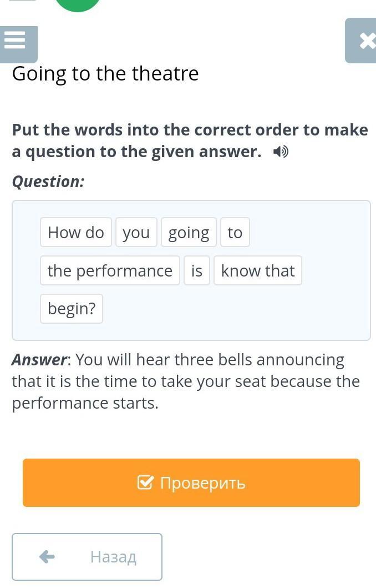Go back with the Назад button
The height and width of the screenshot is (588, 376).
coord(87,557)
